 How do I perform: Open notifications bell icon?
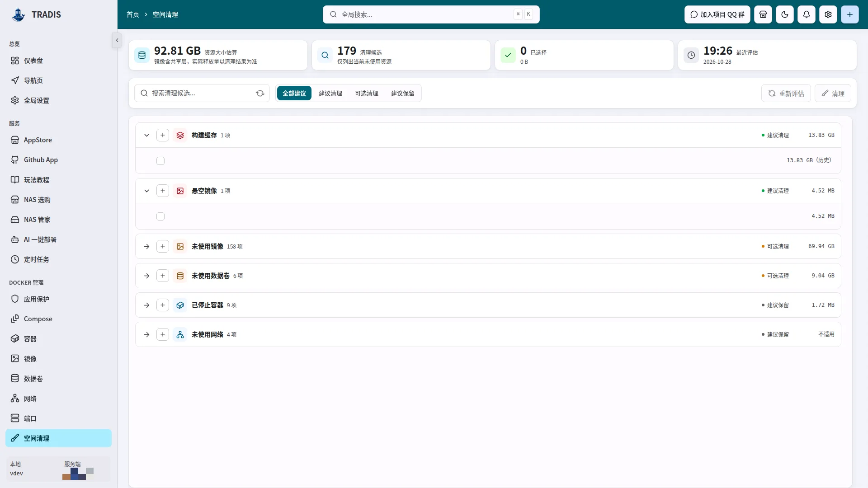[807, 14]
